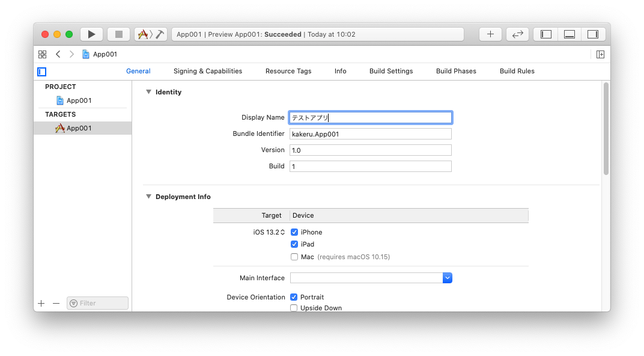This screenshot has width=644, height=356.
Task: Click the Build number field
Action: coord(371,167)
